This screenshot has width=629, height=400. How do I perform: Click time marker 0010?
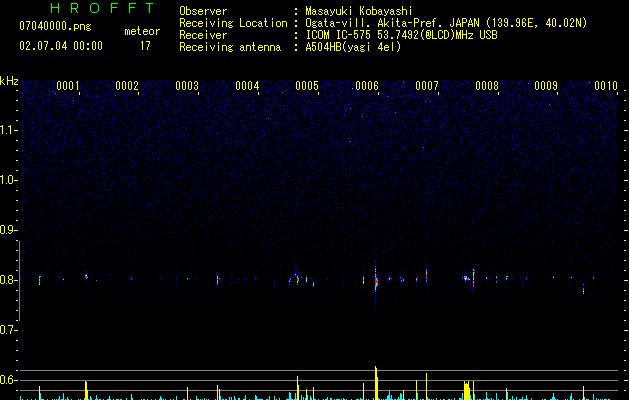click(x=606, y=86)
